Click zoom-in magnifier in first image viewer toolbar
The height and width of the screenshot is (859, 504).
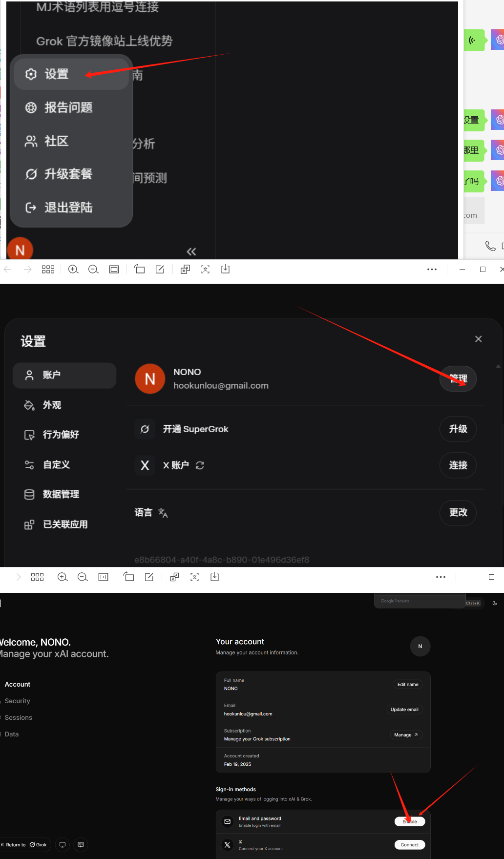click(x=73, y=270)
